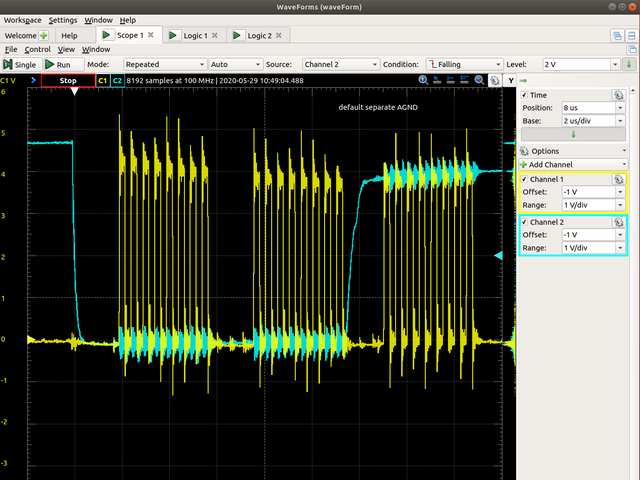Uncheck the Channel 2 checkbox

coord(524,222)
